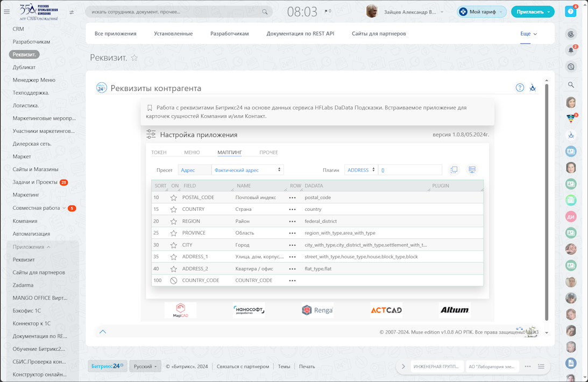
Task: Click the server icon right of plugin field
Action: click(x=472, y=170)
